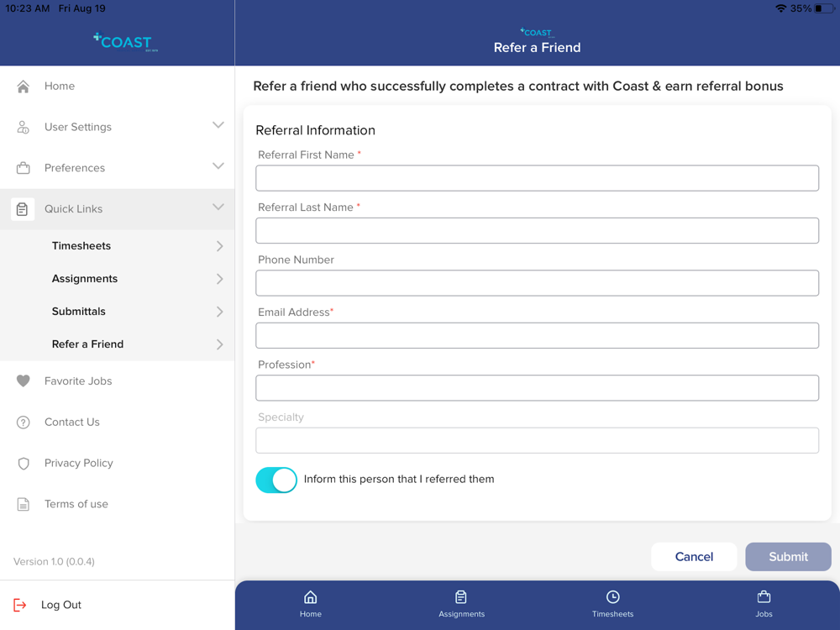
Task: Click the Referral Information heading
Action: point(316,130)
